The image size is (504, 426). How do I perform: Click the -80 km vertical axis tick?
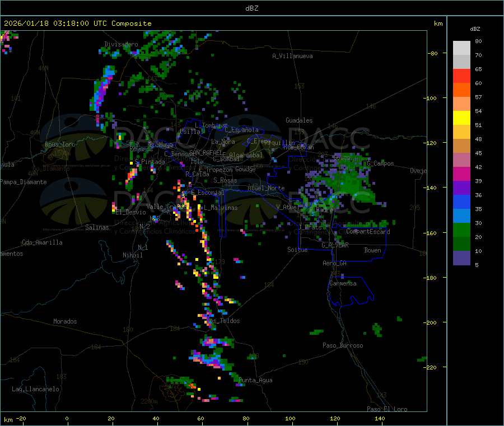click(x=433, y=53)
